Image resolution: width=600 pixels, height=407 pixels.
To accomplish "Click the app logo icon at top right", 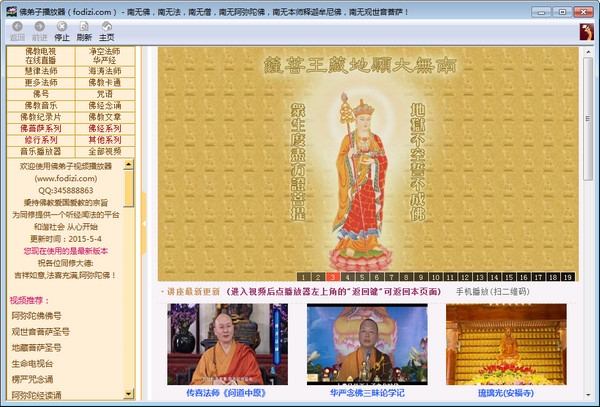I will coord(584,32).
